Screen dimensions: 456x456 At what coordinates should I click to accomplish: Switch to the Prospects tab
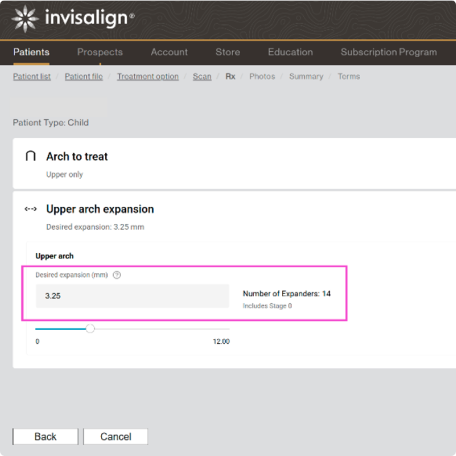tap(100, 52)
